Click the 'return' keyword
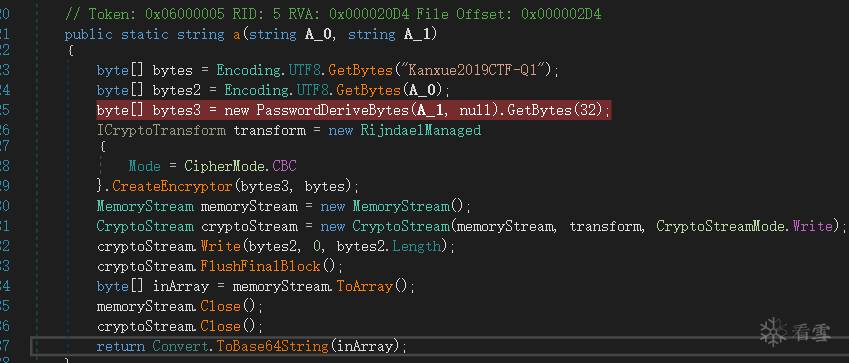This screenshot has width=849, height=363. pyautogui.click(x=120, y=346)
